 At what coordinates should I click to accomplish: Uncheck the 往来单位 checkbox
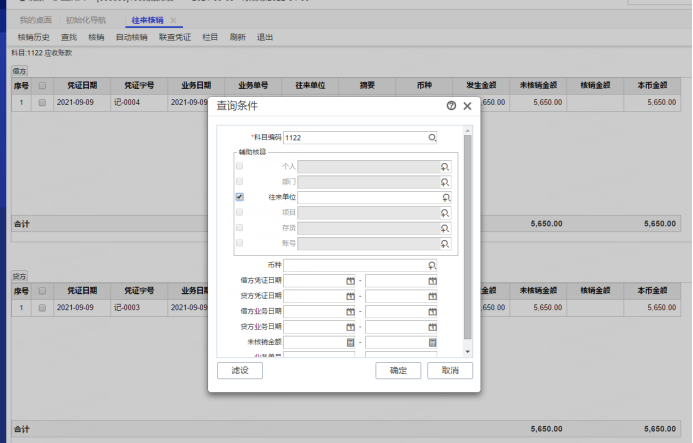(239, 198)
